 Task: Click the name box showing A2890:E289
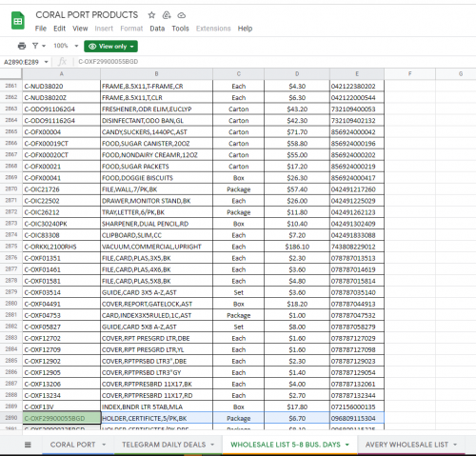(22, 62)
